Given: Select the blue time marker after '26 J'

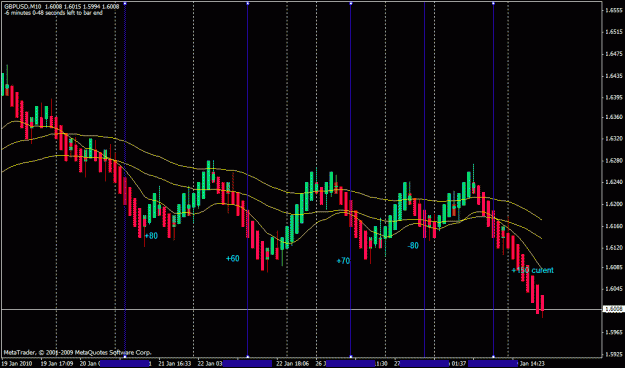Looking at the screenshot, I should click(x=351, y=364).
